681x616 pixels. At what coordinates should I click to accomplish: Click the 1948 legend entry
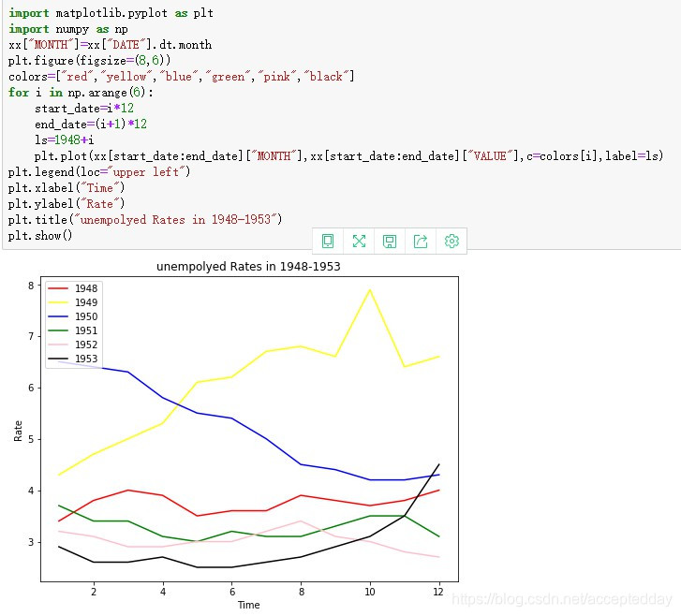tap(72, 288)
